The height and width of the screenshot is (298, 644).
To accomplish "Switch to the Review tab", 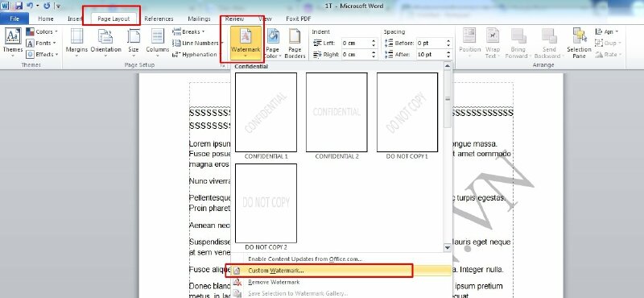I will point(234,19).
